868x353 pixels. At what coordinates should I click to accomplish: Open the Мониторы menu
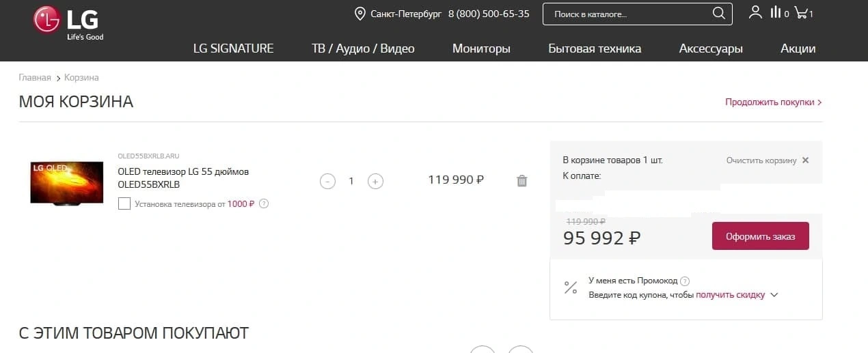(481, 48)
